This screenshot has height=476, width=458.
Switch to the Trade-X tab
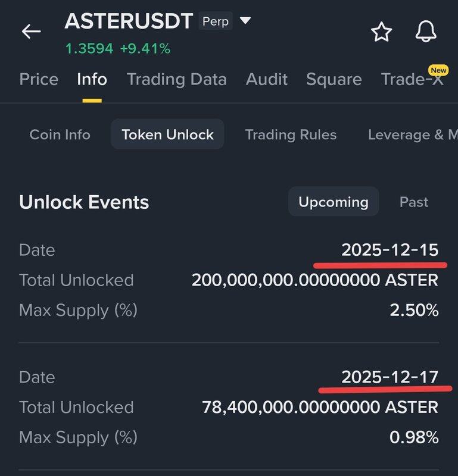click(412, 79)
